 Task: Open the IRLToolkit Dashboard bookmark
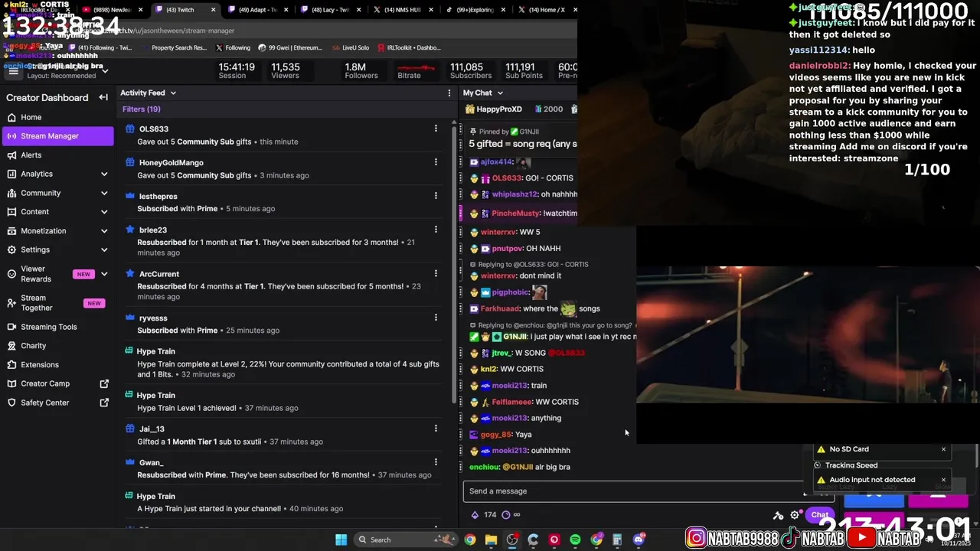410,47
